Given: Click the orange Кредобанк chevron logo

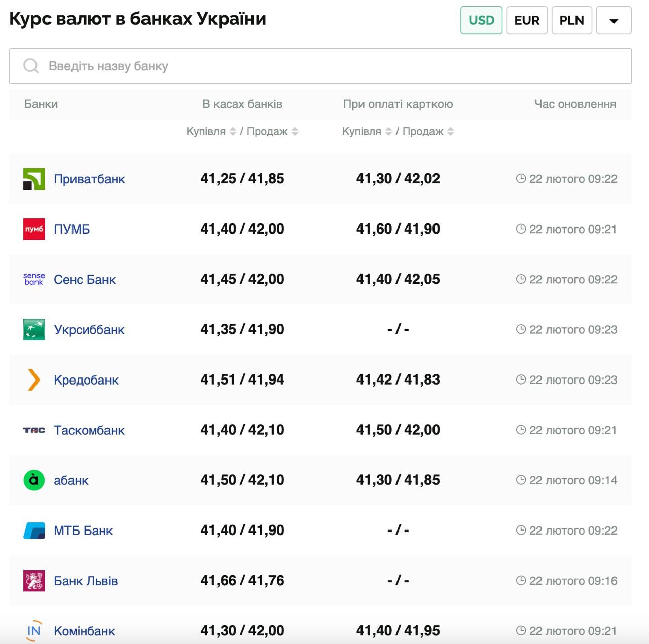Looking at the screenshot, I should point(34,380).
